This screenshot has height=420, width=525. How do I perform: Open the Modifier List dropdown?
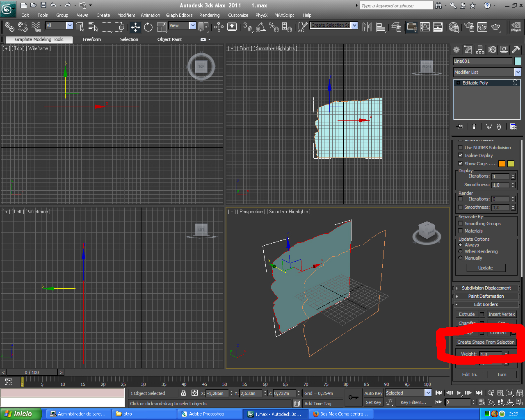(x=487, y=72)
